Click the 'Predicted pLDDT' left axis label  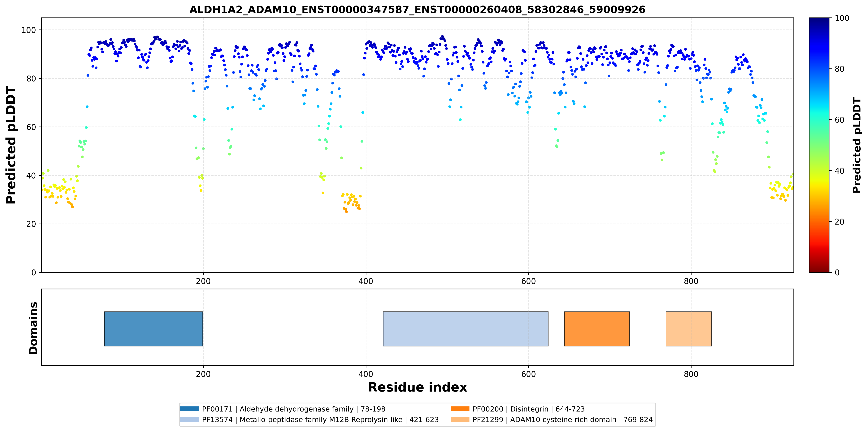pyautogui.click(x=11, y=145)
